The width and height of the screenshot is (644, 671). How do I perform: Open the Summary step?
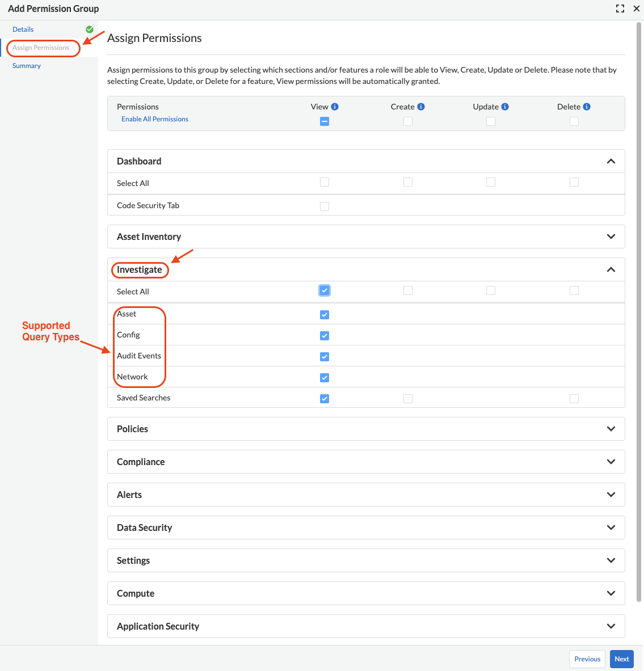click(x=27, y=66)
